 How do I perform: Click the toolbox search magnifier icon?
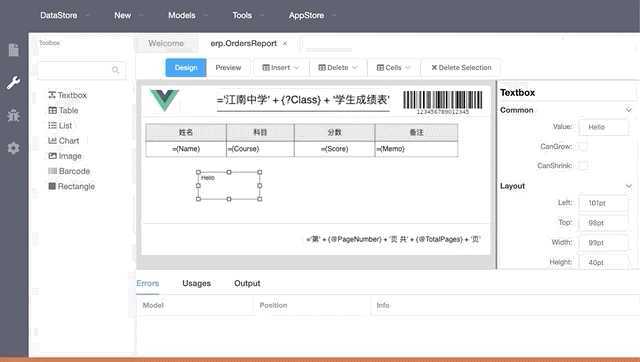(116, 70)
